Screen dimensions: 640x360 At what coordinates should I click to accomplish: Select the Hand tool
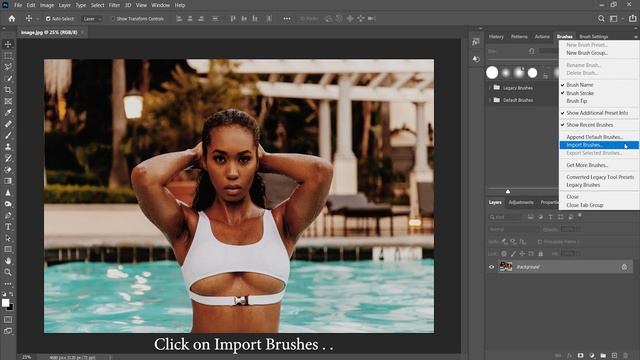[x=8, y=260]
